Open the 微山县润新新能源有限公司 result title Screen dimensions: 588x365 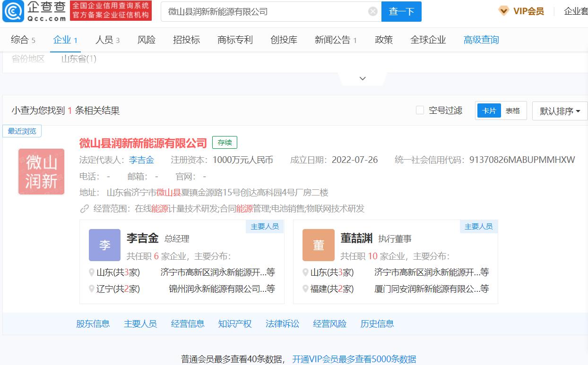coord(143,143)
